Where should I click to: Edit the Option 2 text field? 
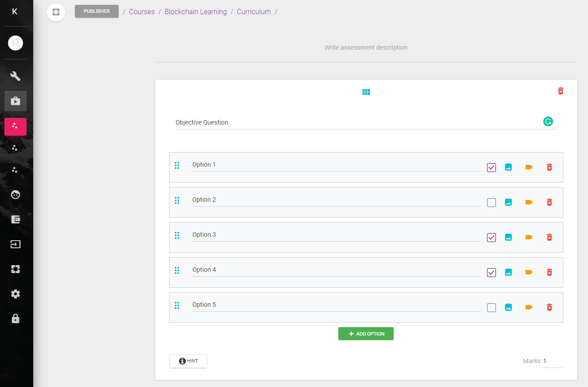[337, 200]
